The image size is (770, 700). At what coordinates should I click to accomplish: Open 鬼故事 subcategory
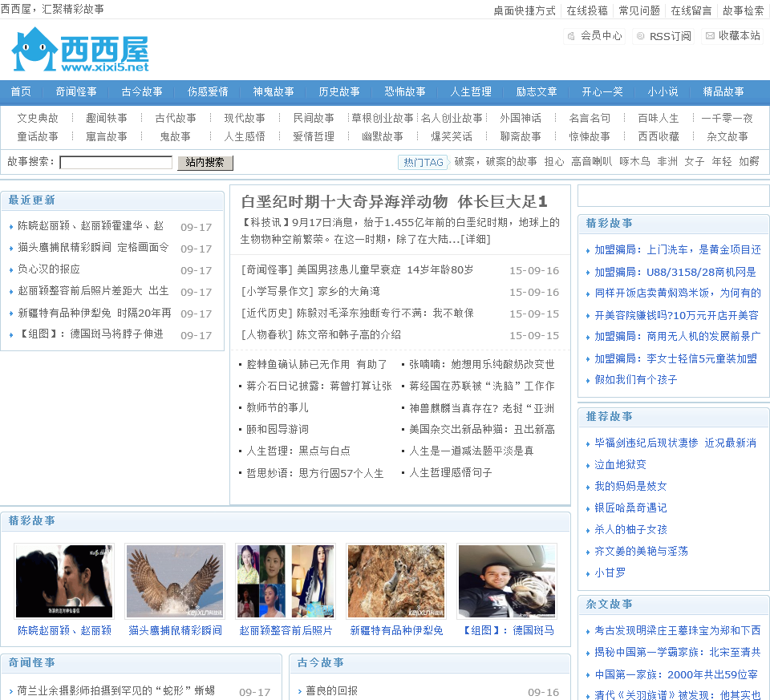click(176, 136)
